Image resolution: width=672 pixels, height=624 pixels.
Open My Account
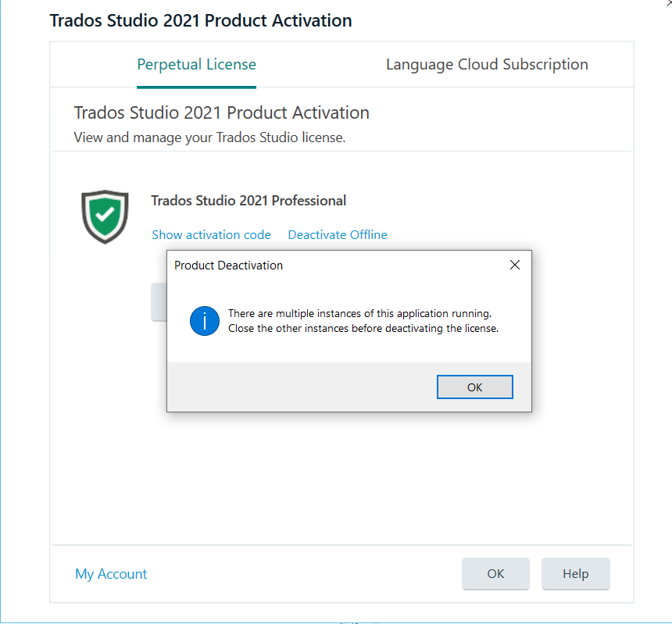[x=111, y=573]
